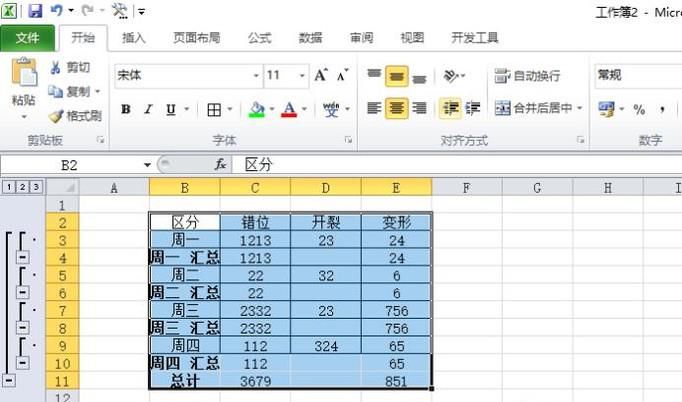
Task: Apply comma style number format
Action: (662, 109)
